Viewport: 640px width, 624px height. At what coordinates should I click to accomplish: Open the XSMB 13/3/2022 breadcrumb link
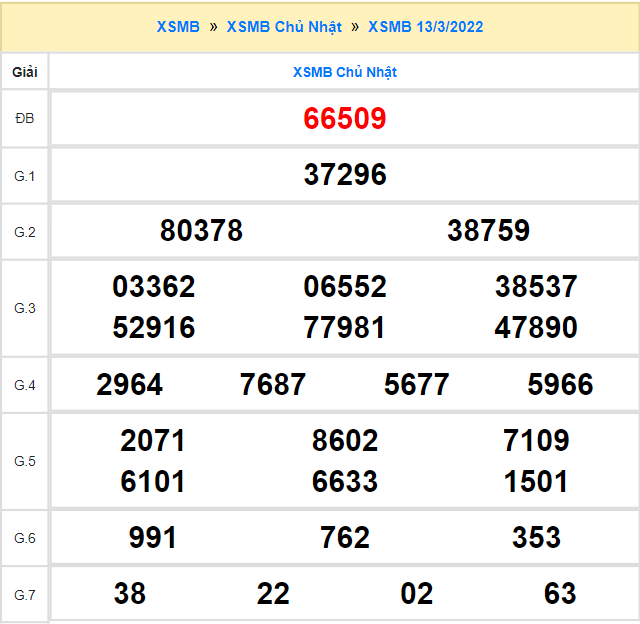click(x=425, y=27)
